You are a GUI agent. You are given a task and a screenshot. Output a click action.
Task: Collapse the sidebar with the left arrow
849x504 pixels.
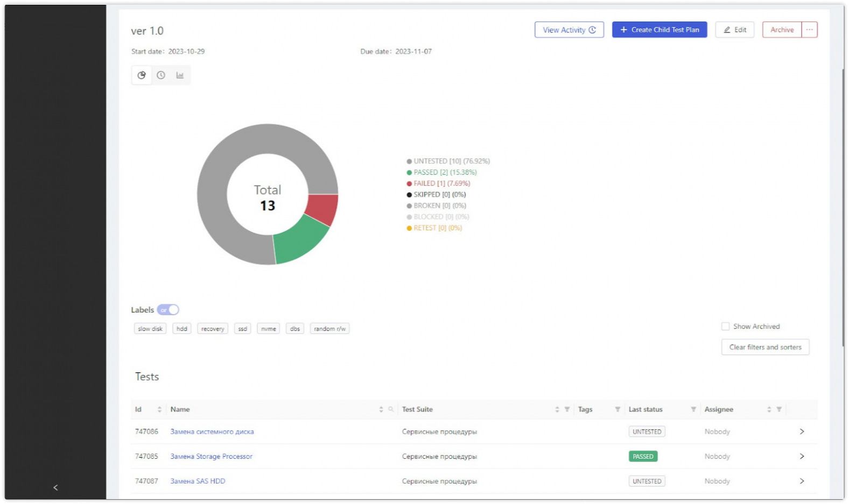click(55, 487)
